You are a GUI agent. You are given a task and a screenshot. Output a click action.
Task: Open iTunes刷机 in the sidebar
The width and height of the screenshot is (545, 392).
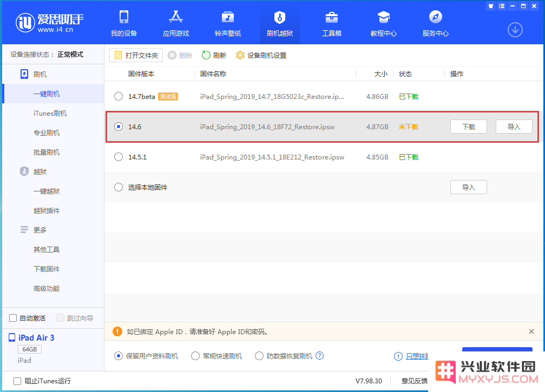50,113
